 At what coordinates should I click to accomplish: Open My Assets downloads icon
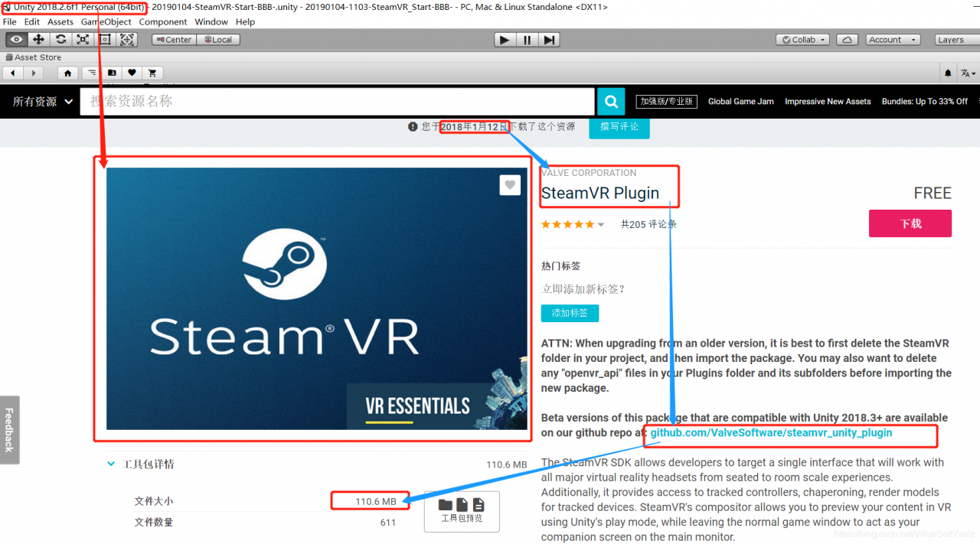[x=112, y=73]
